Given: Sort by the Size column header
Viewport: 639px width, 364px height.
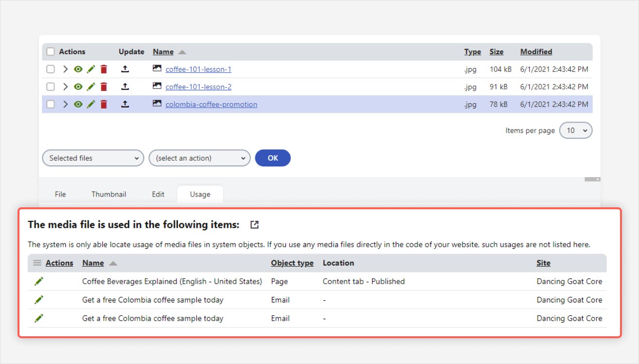Looking at the screenshot, I should point(496,51).
